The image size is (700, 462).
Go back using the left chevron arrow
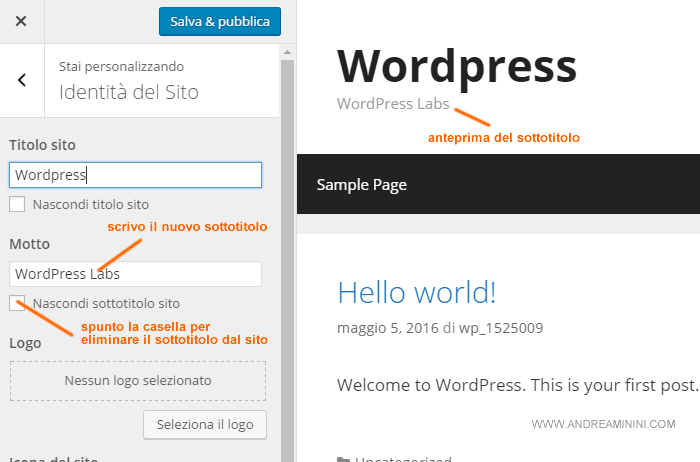(21, 80)
